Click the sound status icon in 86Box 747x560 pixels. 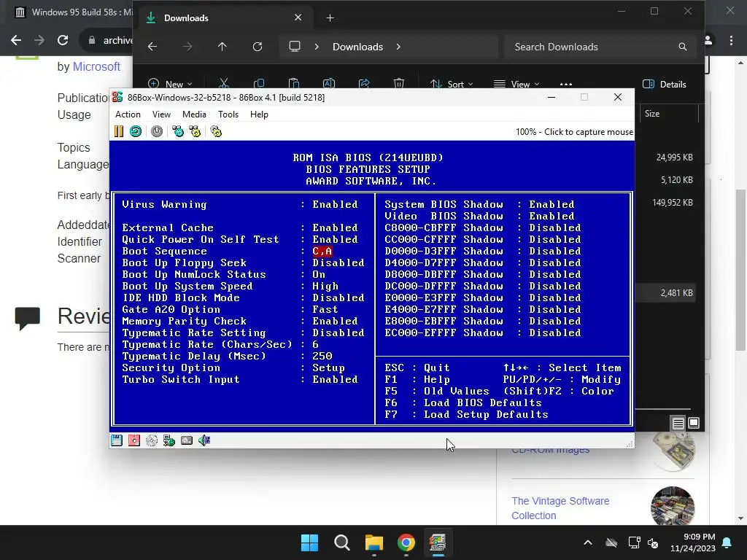click(x=204, y=440)
